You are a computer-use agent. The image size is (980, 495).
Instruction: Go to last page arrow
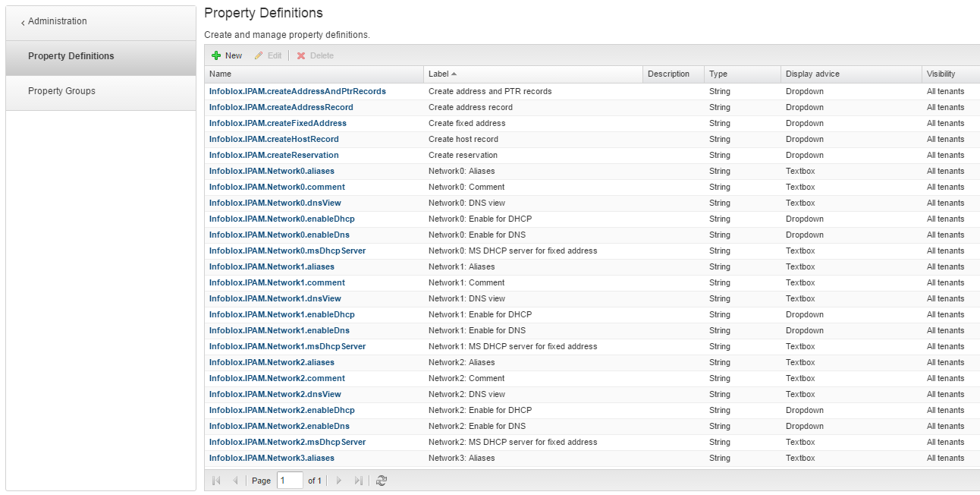(x=359, y=481)
